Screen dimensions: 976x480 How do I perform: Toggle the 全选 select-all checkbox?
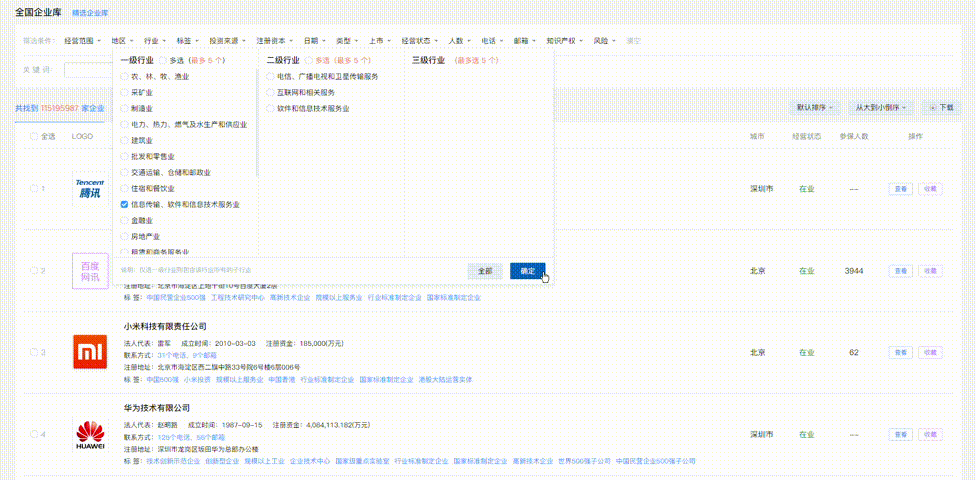(x=34, y=136)
